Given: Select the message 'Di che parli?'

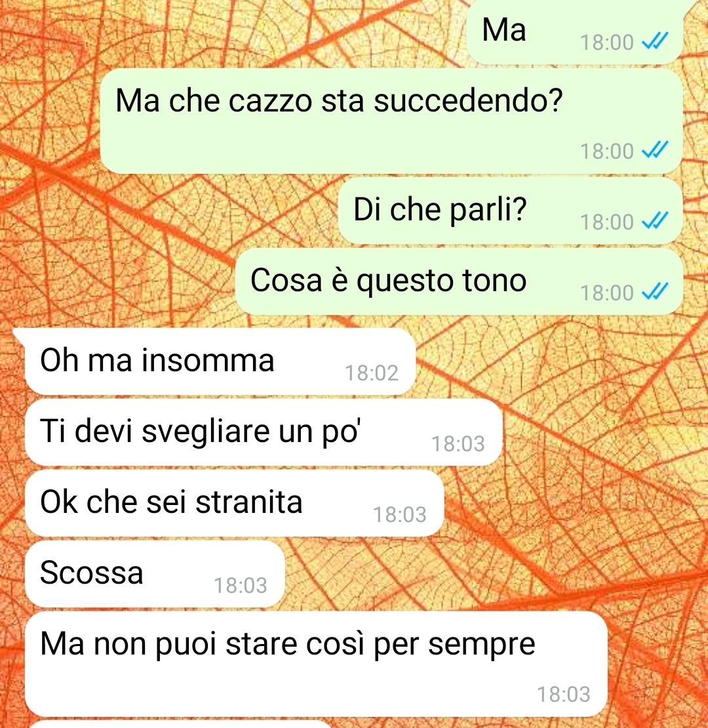Looking at the screenshot, I should pos(511,211).
